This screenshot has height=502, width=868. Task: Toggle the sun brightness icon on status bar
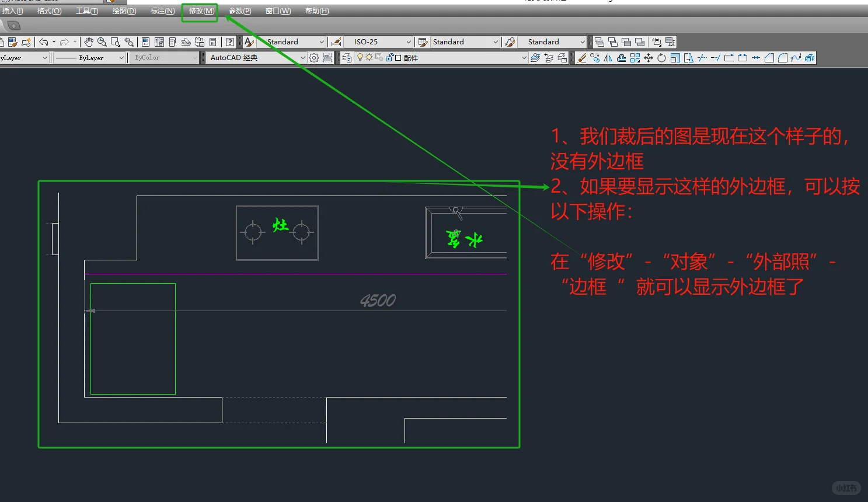369,57
